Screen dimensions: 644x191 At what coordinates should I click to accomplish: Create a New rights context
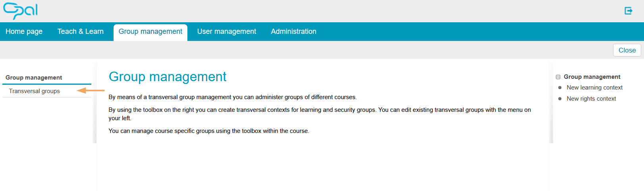591,99
